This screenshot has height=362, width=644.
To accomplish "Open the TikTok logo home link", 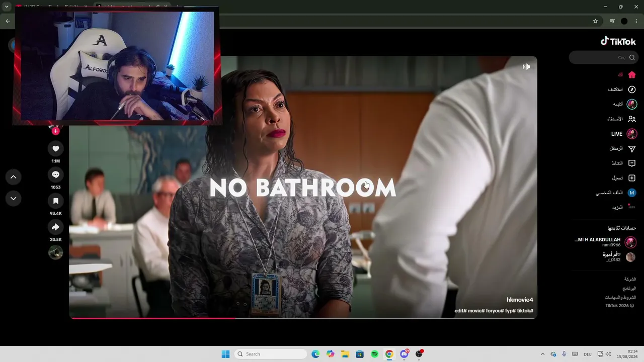I will [x=618, y=41].
